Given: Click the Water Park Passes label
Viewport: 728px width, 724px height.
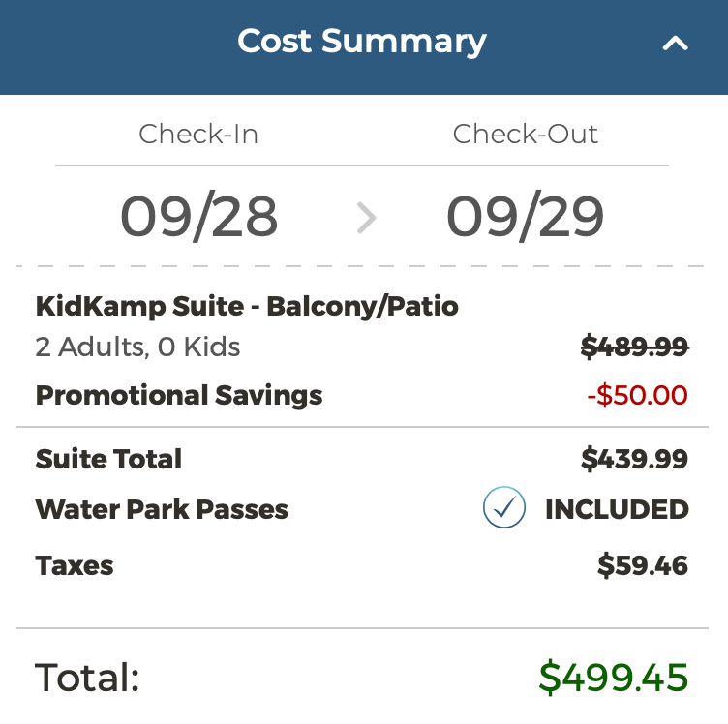Looking at the screenshot, I should click(162, 510).
